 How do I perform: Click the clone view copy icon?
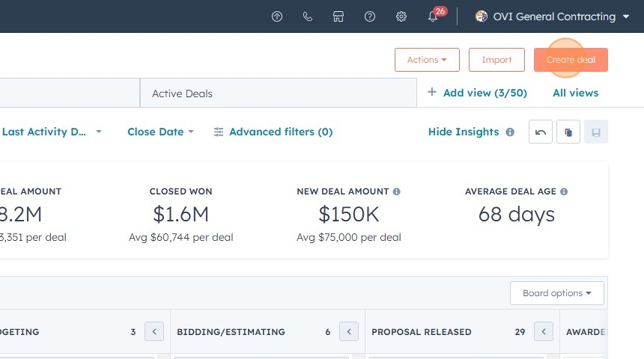click(x=568, y=132)
